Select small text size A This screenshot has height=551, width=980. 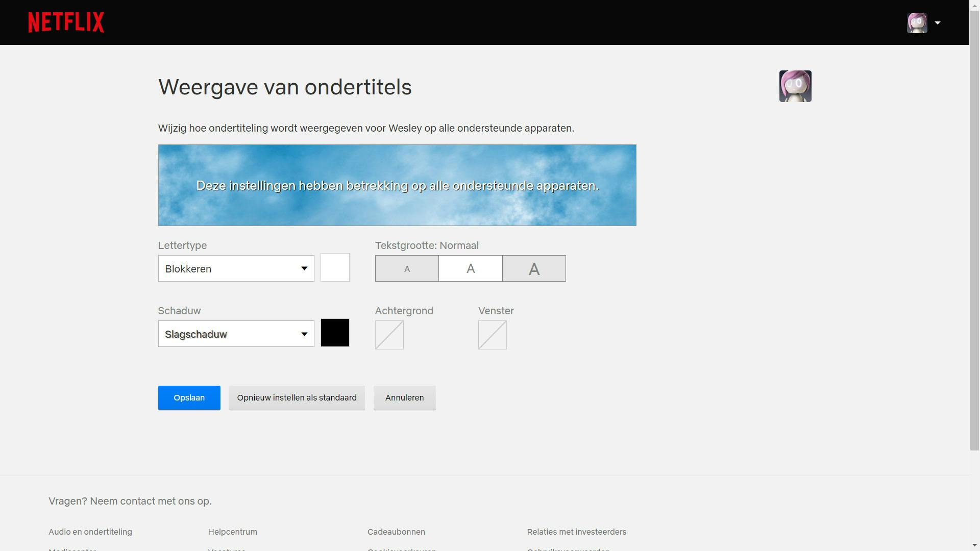407,268
